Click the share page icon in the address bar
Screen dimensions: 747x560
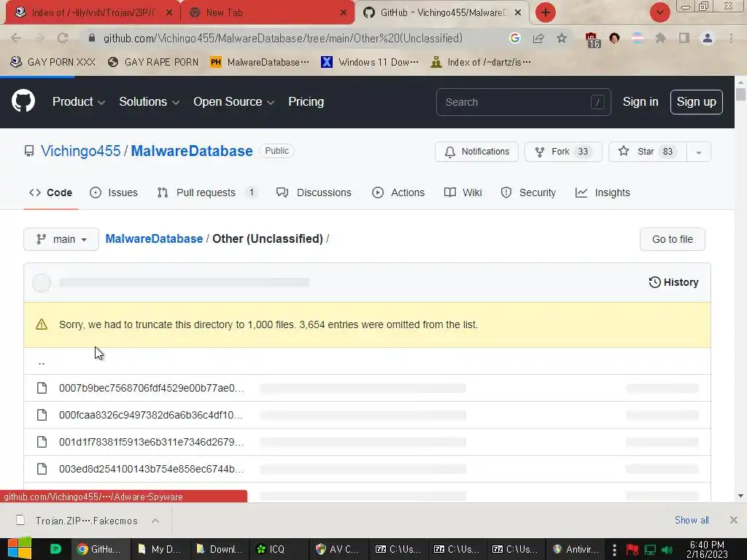coord(538,38)
